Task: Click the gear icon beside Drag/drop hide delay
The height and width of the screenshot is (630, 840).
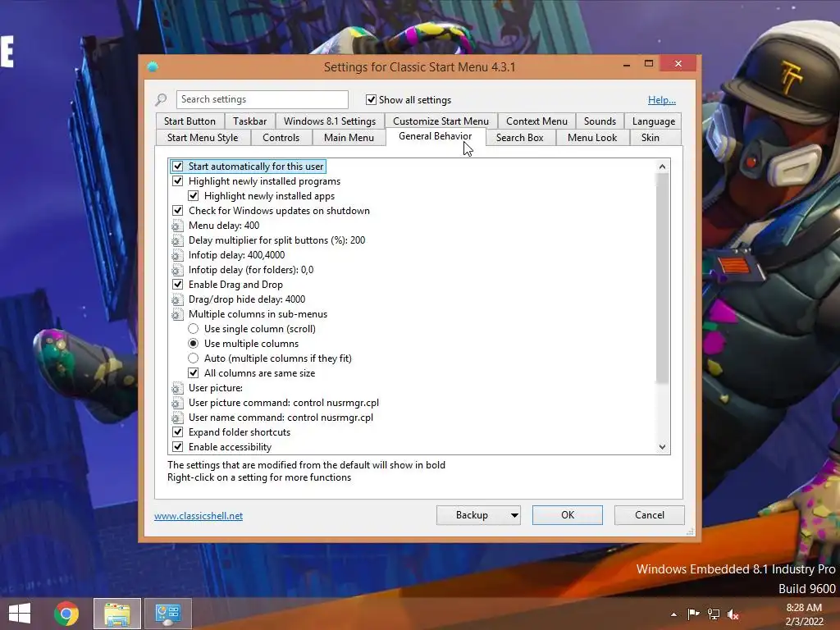Action: (177, 299)
